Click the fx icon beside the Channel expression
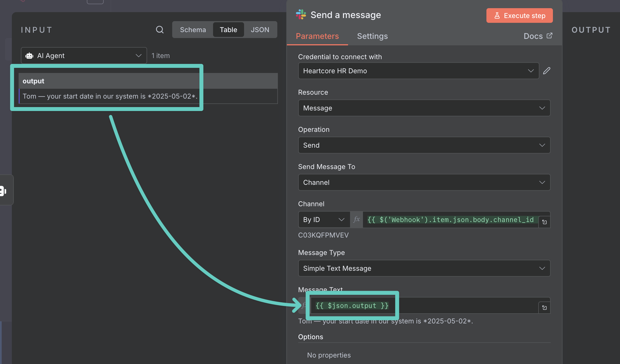620x364 pixels. (356, 219)
